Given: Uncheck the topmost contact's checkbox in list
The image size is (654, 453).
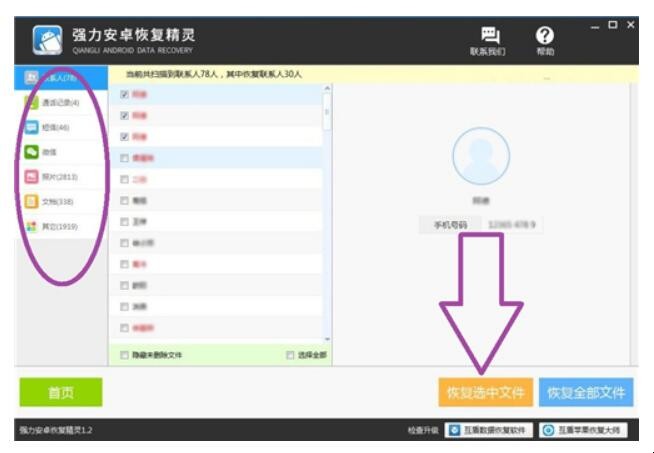Looking at the screenshot, I should (x=124, y=94).
